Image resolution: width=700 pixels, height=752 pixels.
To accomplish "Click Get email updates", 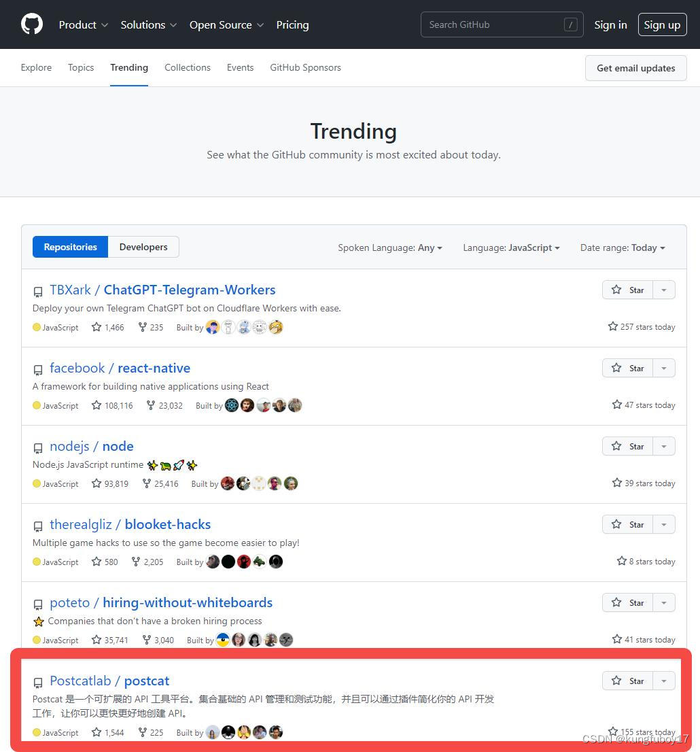I will tap(635, 68).
